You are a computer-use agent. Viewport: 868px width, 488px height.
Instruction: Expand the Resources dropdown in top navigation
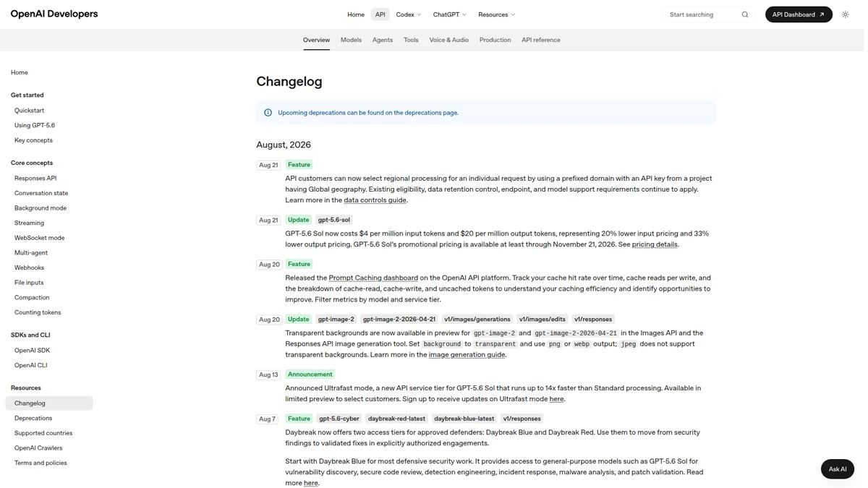(497, 14)
